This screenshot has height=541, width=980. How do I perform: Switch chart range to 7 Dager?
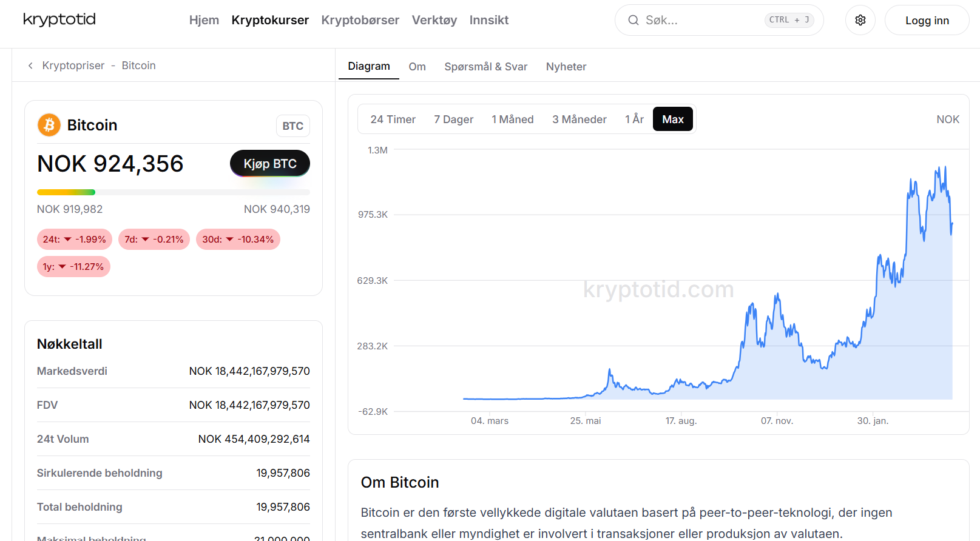coord(453,119)
